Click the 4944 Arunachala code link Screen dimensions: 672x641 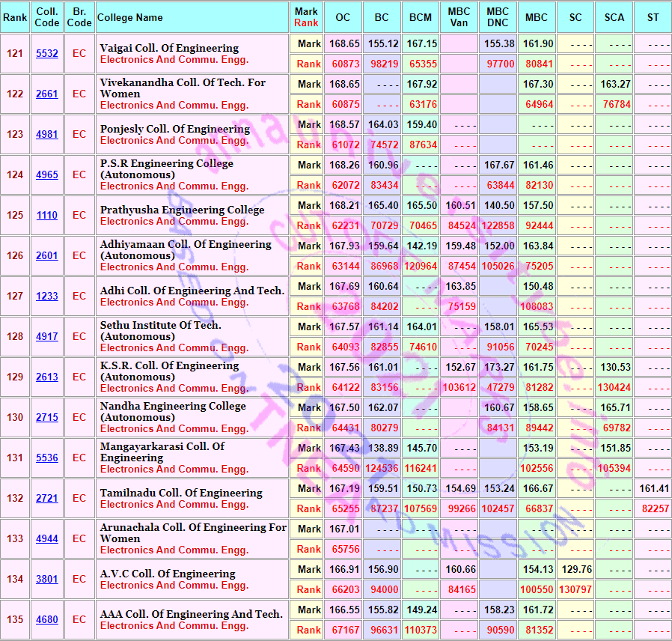pos(46,538)
